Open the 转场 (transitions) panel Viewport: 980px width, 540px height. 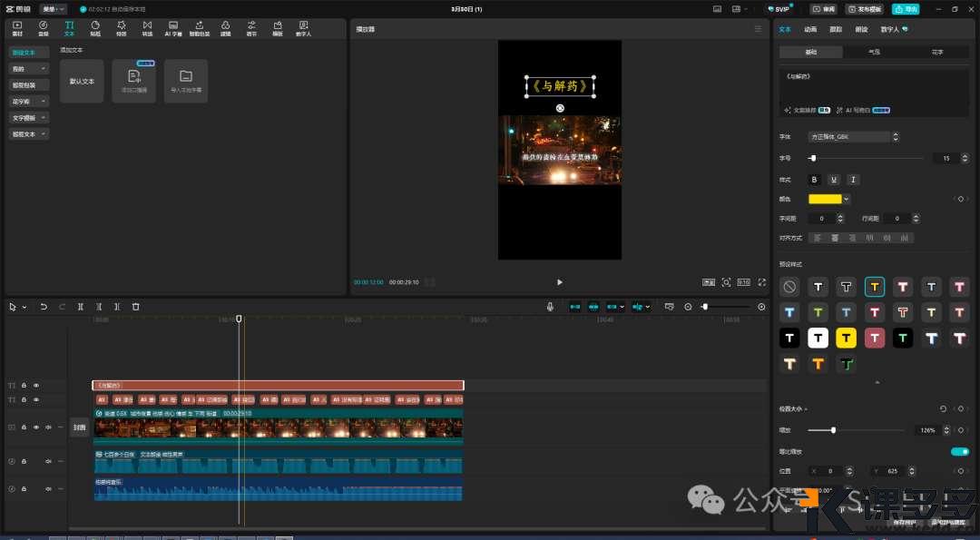(x=147, y=27)
